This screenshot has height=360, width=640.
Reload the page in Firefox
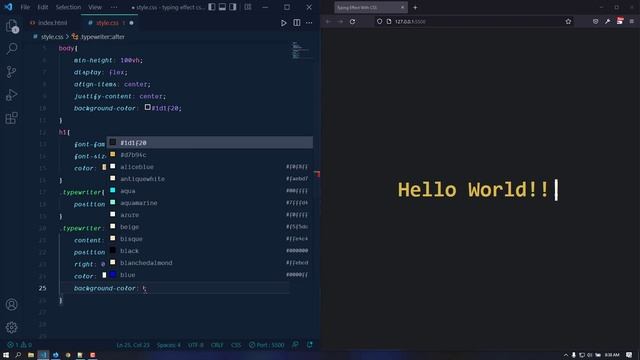352,21
